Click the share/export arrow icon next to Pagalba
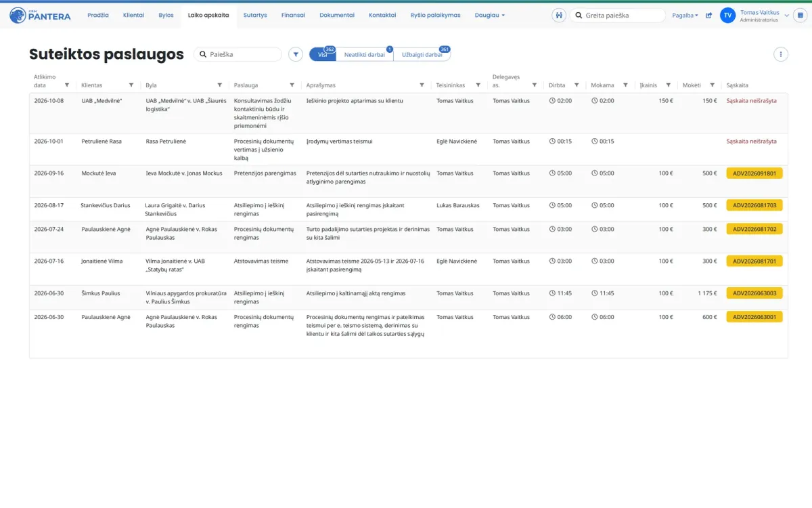The image size is (812, 508). [x=708, y=16]
